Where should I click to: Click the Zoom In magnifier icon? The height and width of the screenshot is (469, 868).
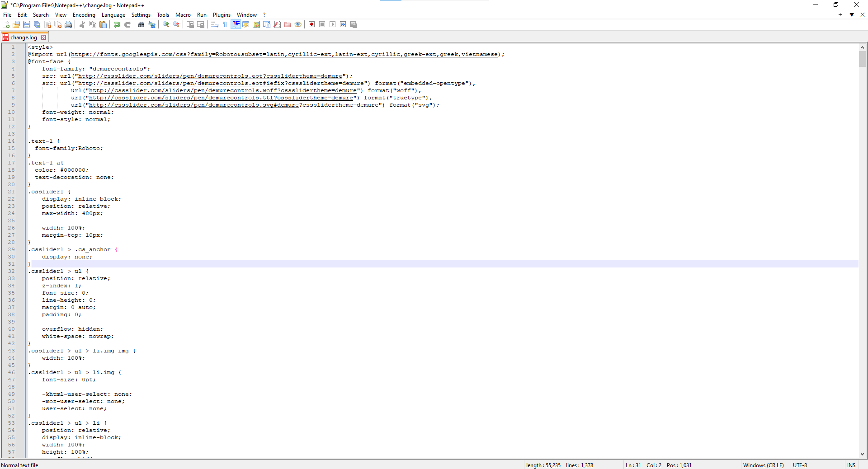(x=166, y=24)
